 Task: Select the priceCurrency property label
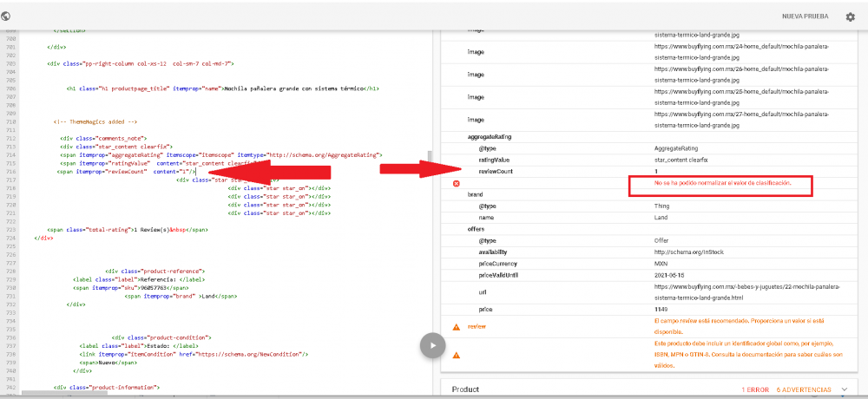click(497, 264)
